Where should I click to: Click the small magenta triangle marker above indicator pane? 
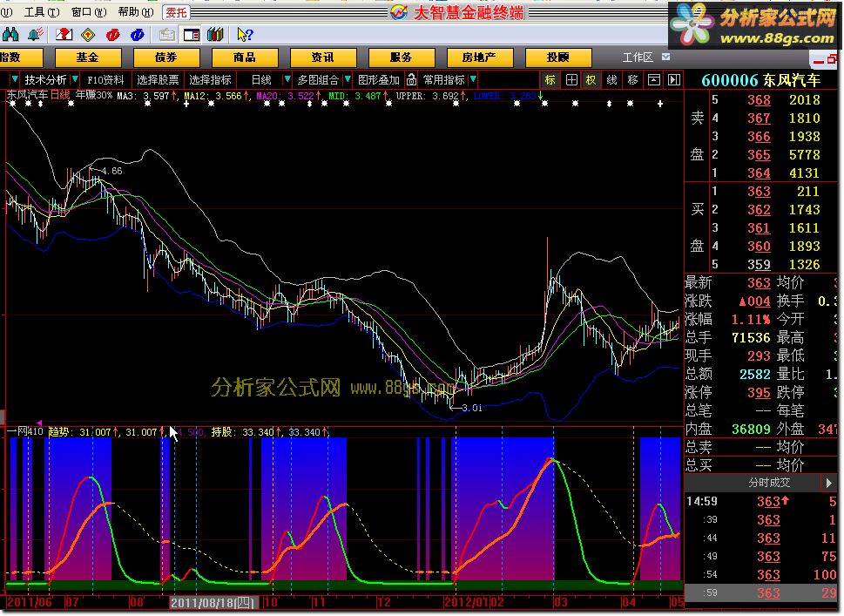click(38, 423)
